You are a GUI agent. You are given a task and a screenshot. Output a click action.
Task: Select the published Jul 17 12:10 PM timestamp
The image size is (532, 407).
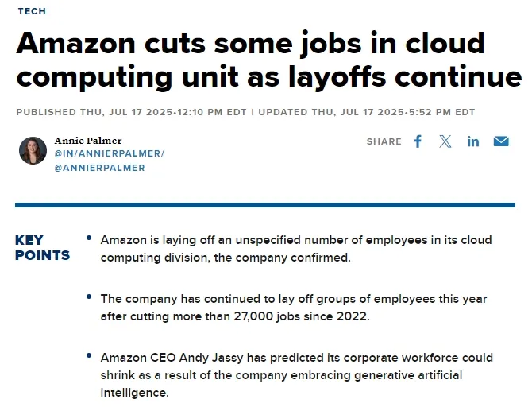pyautogui.click(x=131, y=112)
